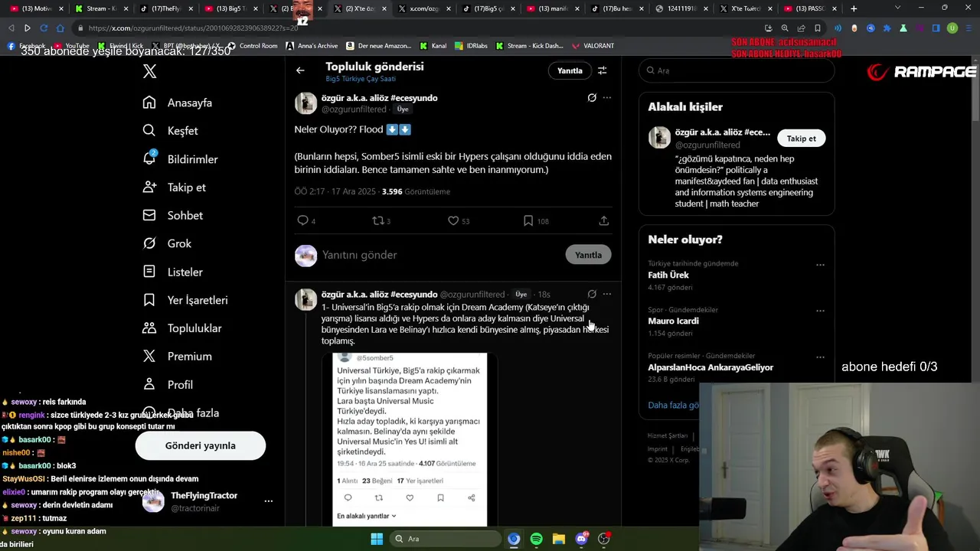
Task: Open Discord from the taskbar
Action: pos(581,539)
